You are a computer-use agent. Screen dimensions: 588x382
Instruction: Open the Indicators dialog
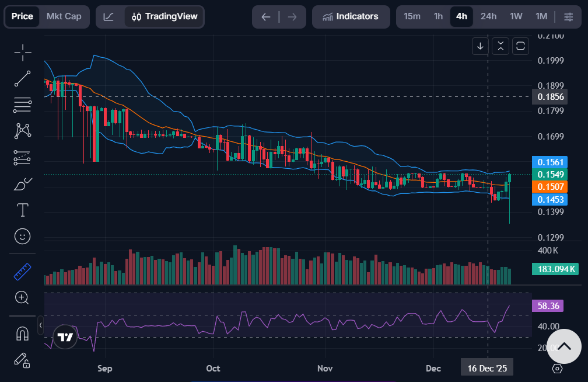pyautogui.click(x=351, y=16)
